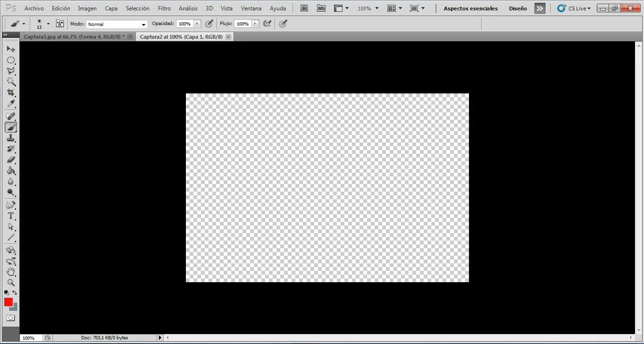
Task: Open the Opacidad slider arrow
Action: tap(197, 24)
